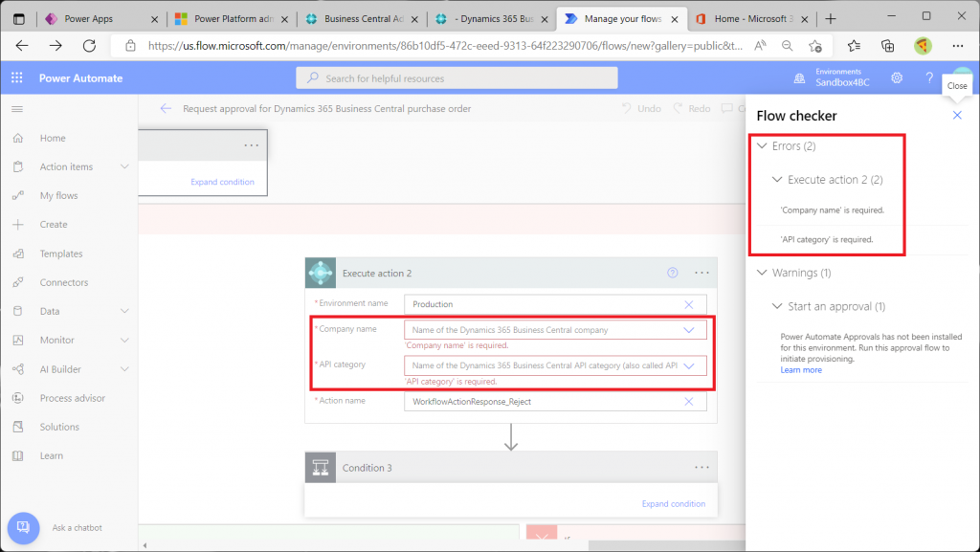Open the Settings gear icon
This screenshot has height=552, width=980.
point(897,78)
